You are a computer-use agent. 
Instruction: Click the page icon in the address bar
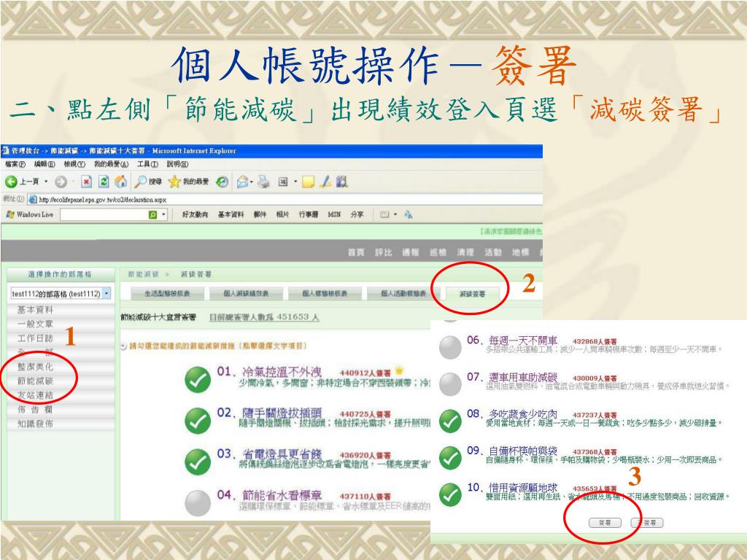32,199
